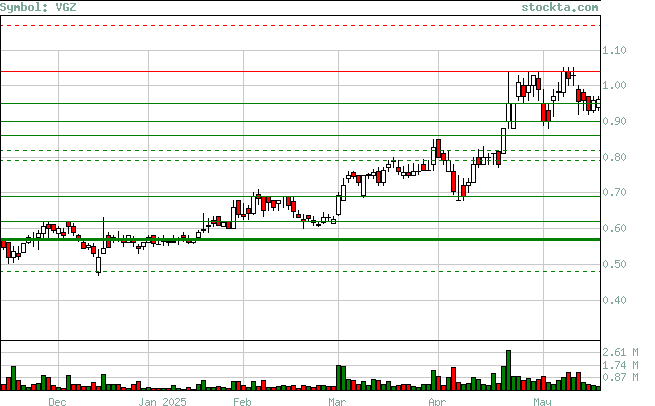Screen dimensions: 655x406
Task: Click the 0.70 price axis label
Action: pos(614,192)
